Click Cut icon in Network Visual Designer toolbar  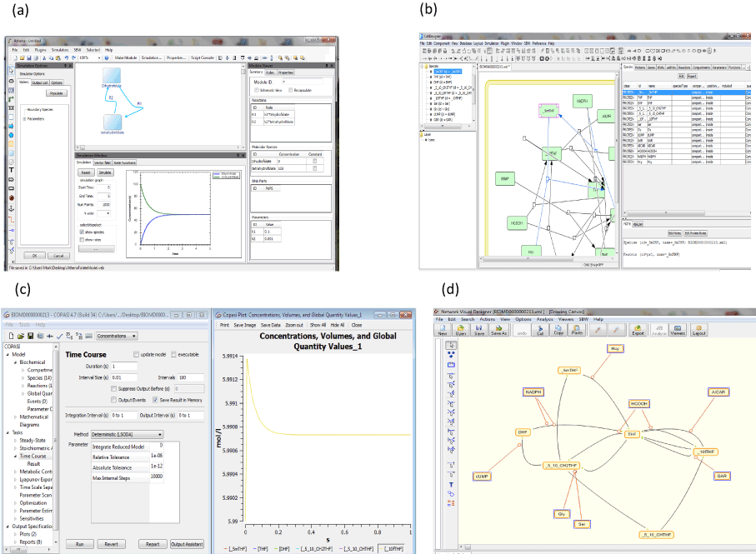[x=540, y=330]
